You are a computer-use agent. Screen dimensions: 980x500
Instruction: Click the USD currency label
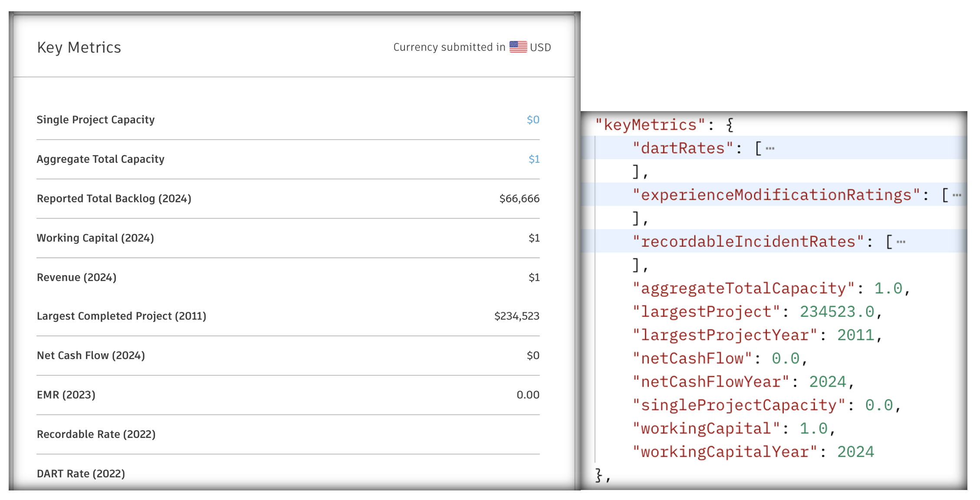point(540,47)
